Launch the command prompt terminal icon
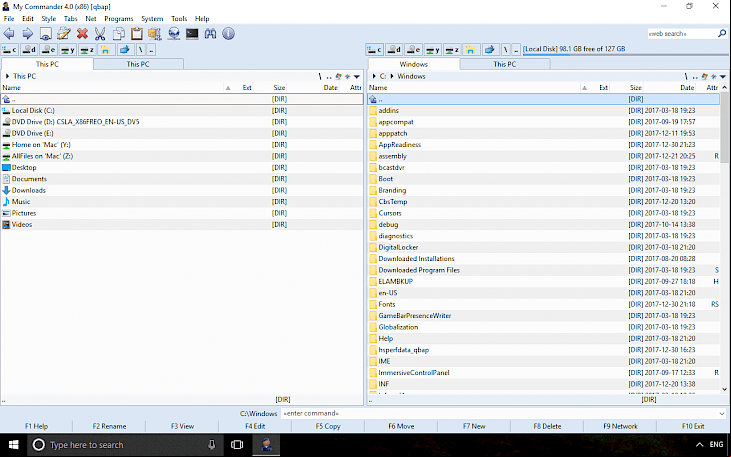The width and height of the screenshot is (731, 457). coord(192,34)
